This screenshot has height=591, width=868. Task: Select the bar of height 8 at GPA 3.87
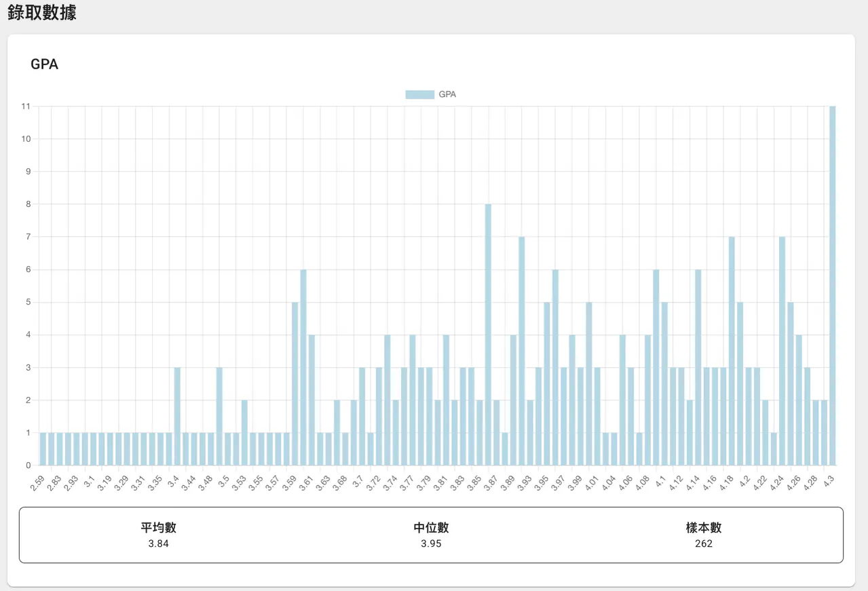(x=488, y=335)
